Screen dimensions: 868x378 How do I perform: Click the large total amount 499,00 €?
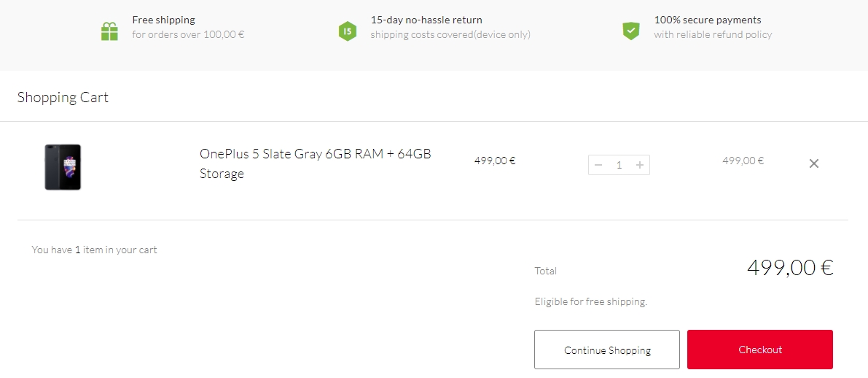789,268
